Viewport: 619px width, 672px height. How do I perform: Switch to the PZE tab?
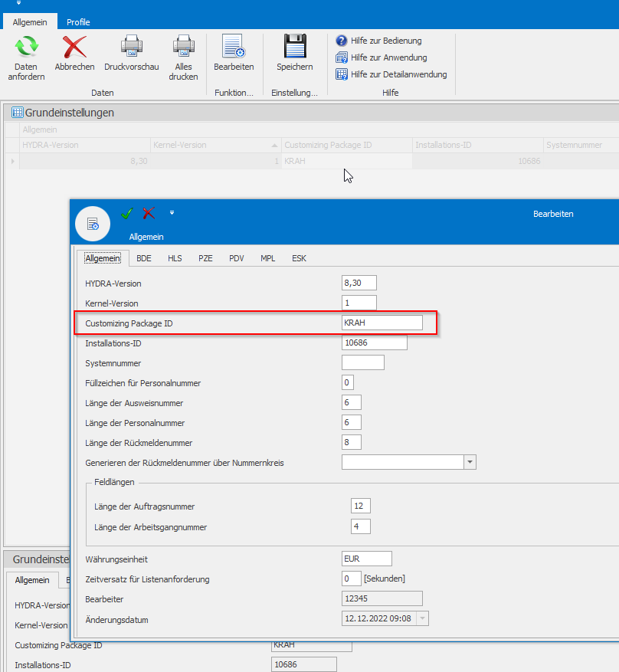tap(205, 258)
